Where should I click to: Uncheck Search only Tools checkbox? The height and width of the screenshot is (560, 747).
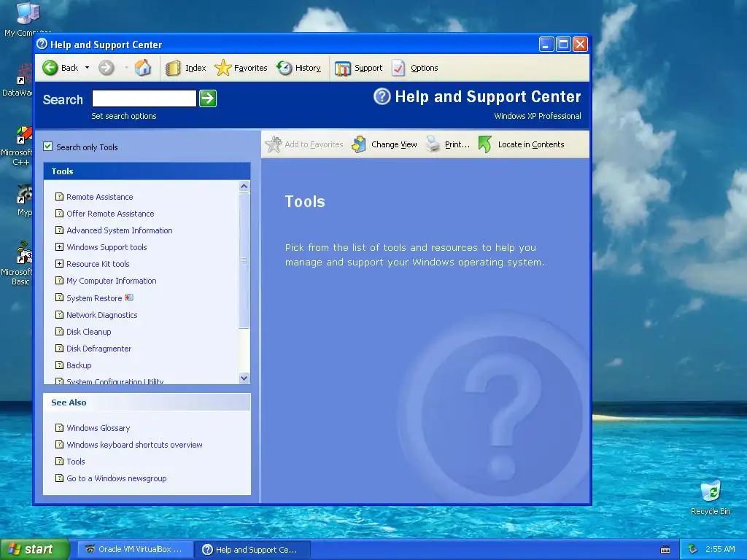click(47, 147)
